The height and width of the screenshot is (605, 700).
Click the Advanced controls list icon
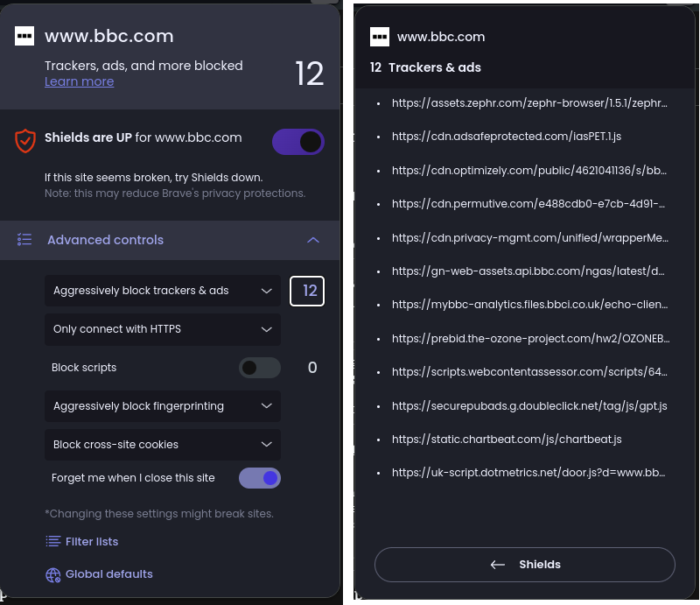click(25, 240)
